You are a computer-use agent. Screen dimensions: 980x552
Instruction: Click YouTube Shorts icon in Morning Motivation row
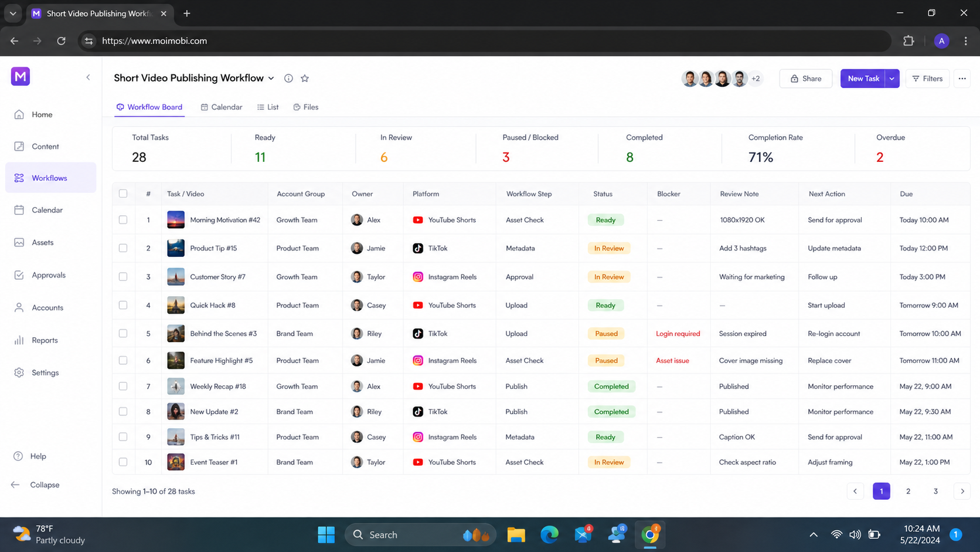tap(418, 220)
